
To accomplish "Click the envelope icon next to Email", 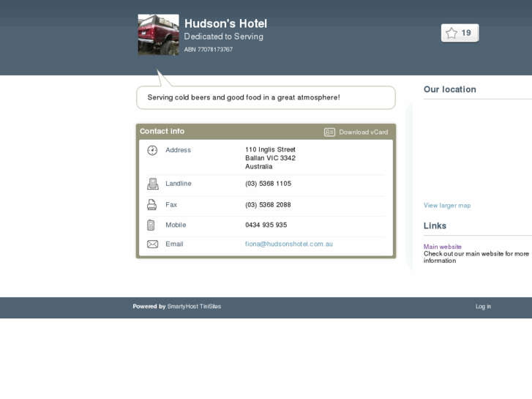I will tap(152, 244).
